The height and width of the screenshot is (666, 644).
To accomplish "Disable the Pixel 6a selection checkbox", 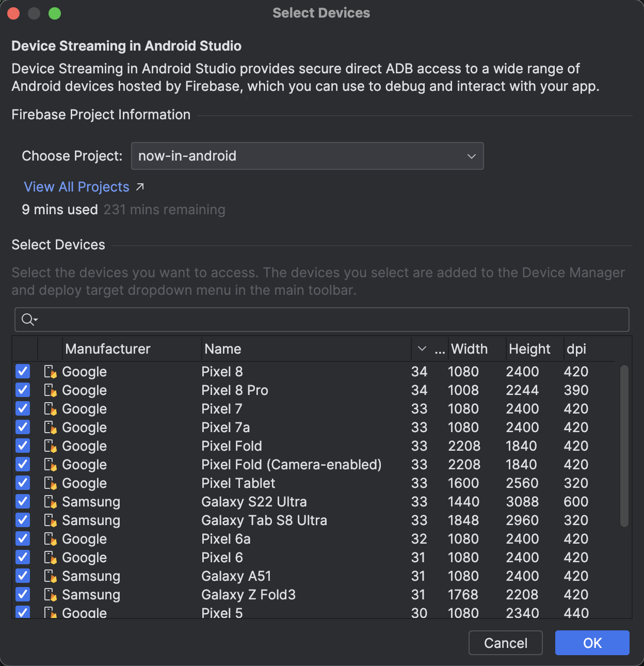I will click(22, 538).
